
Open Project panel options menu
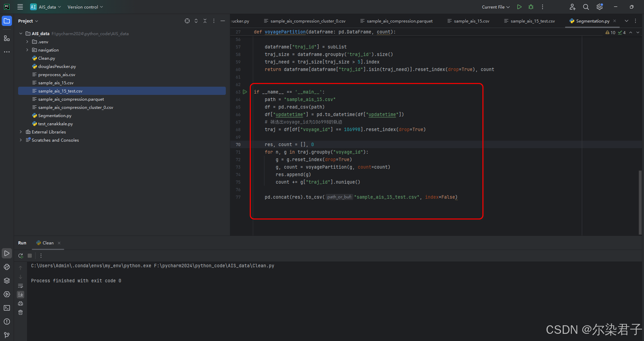214,21
